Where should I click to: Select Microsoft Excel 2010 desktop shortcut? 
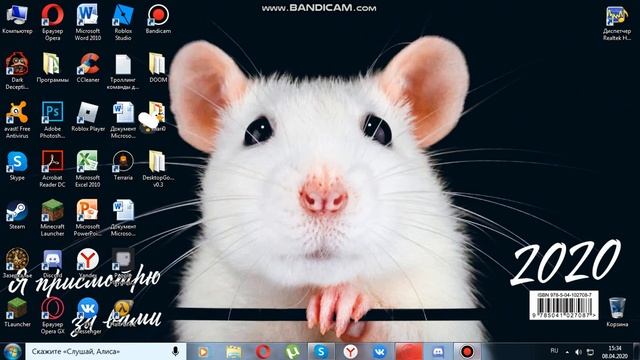(x=87, y=169)
